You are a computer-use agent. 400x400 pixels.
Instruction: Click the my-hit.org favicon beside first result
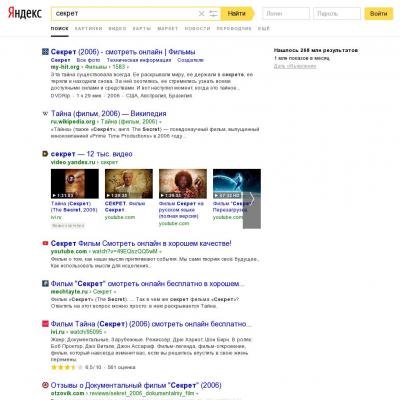[45, 52]
